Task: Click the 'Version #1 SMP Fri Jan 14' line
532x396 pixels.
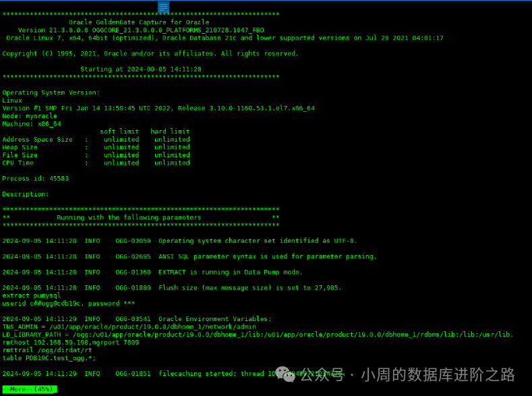Action: 158,108
